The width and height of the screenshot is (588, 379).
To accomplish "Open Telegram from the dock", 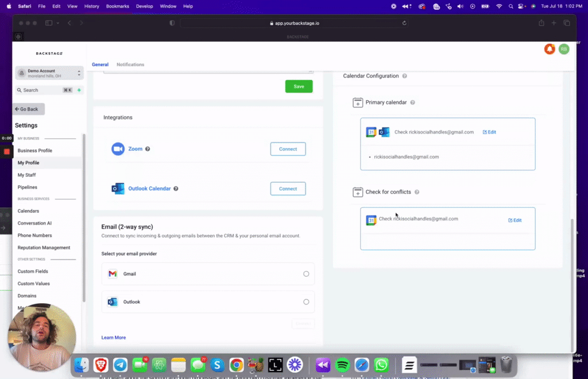I will click(x=121, y=365).
